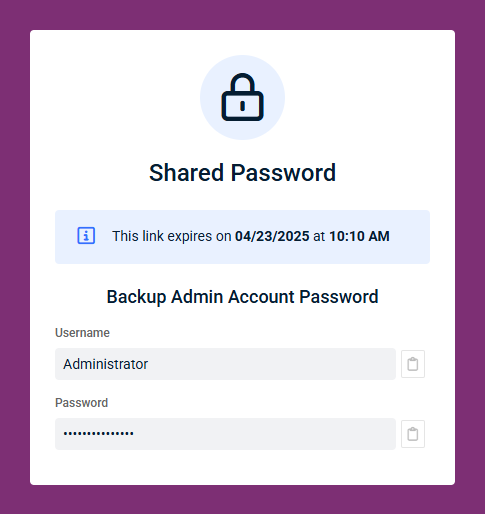Copy the username to clipboard

(x=413, y=364)
